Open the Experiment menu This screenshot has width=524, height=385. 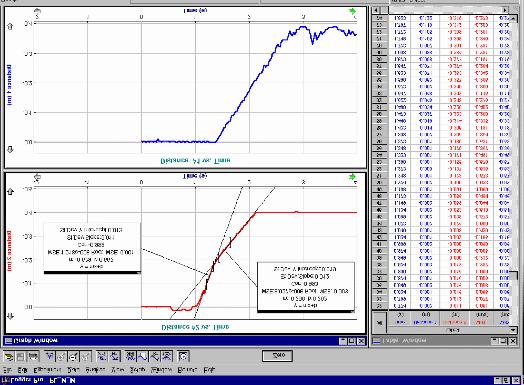pyautogui.click(x=47, y=370)
